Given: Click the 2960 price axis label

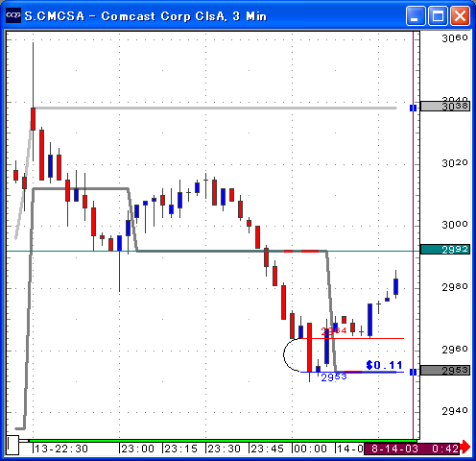Looking at the screenshot, I should tap(455, 350).
